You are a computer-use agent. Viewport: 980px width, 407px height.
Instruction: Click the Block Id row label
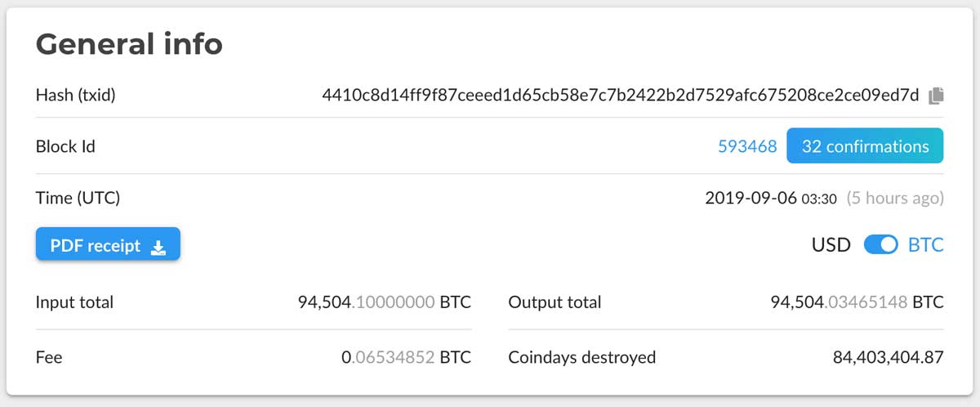coord(65,147)
